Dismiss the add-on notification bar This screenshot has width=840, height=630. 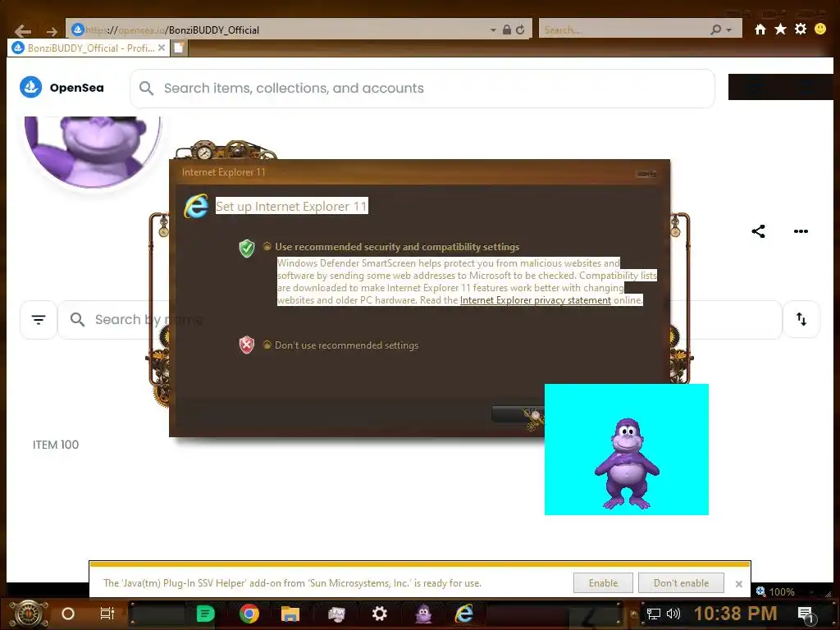click(739, 584)
